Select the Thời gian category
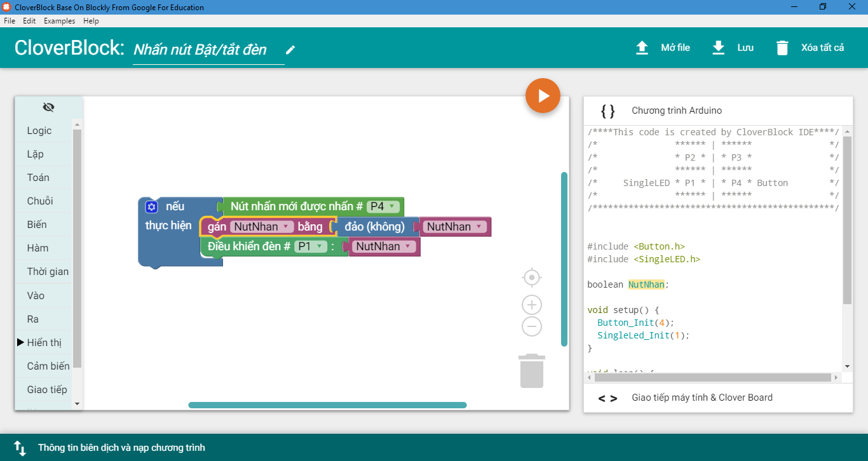 [x=44, y=272]
